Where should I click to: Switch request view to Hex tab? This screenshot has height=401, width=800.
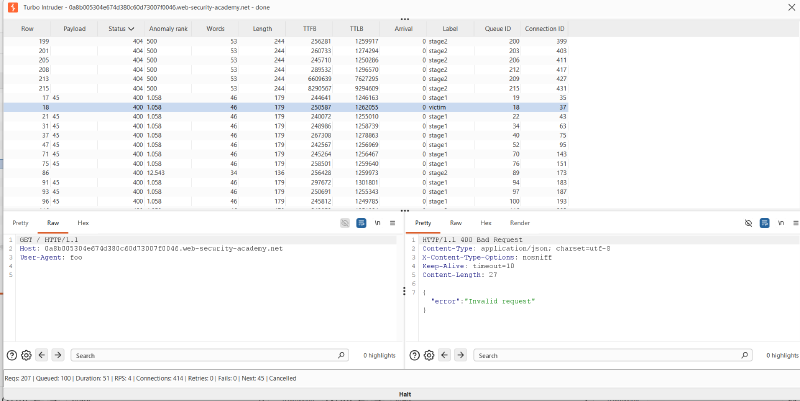(83, 223)
